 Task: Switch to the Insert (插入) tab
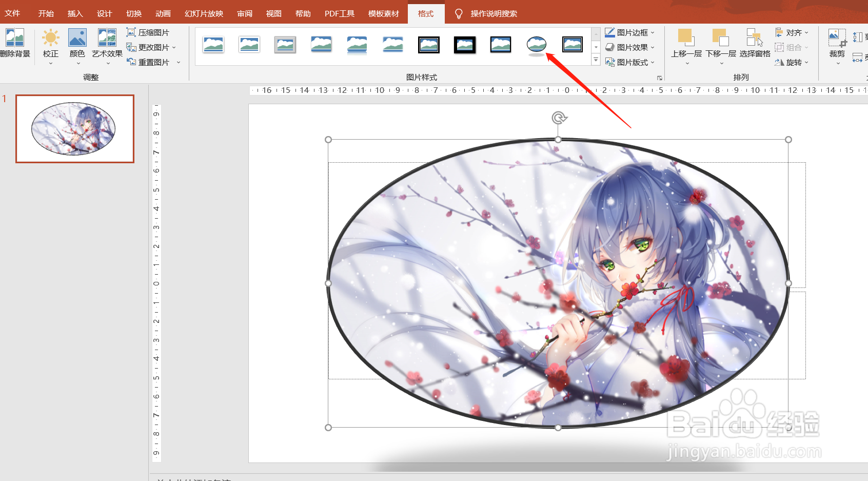[x=75, y=13]
